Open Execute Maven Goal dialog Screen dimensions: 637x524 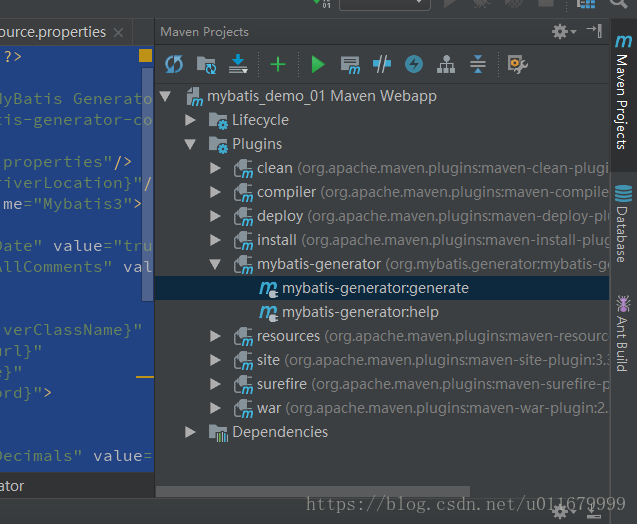click(x=350, y=65)
